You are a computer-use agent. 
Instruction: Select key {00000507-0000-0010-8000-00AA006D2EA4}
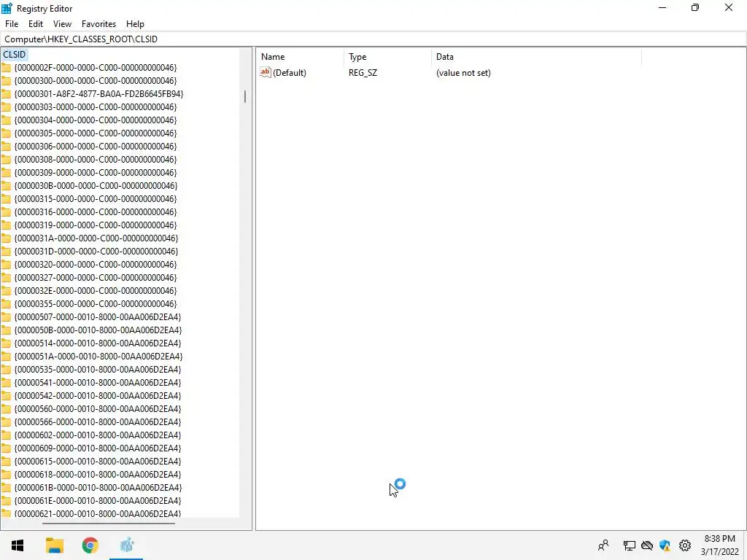[98, 317]
